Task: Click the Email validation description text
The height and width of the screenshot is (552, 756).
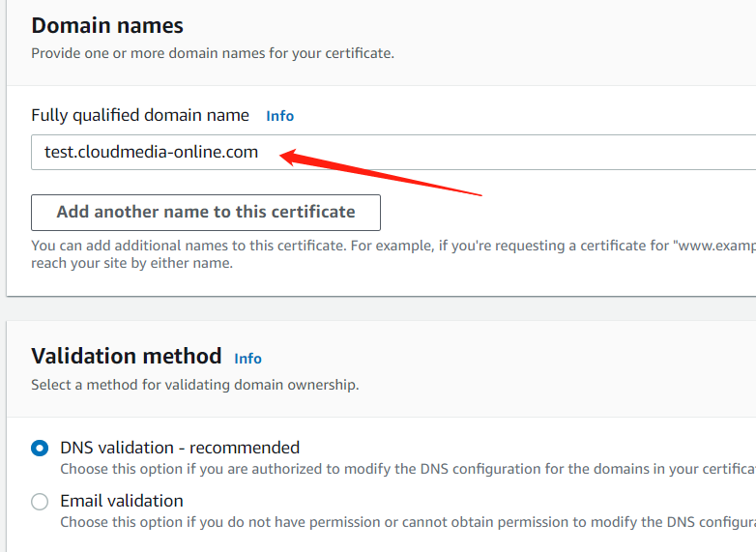Action: (406, 522)
